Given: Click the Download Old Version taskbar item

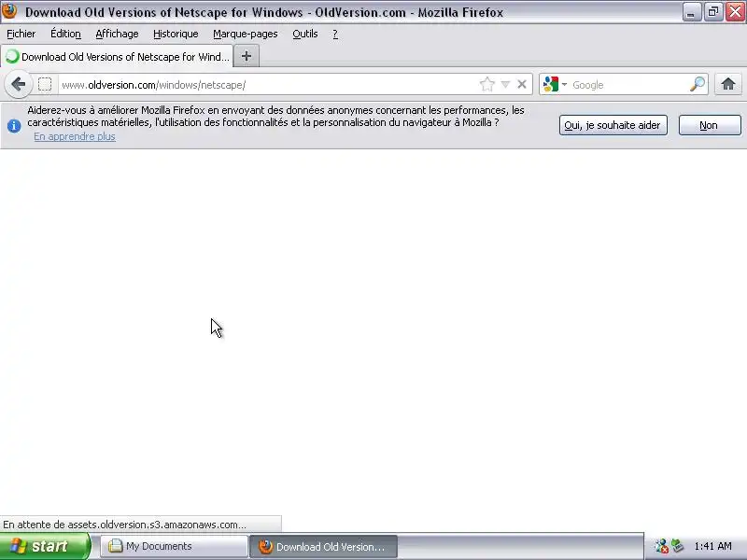Looking at the screenshot, I should (323, 546).
